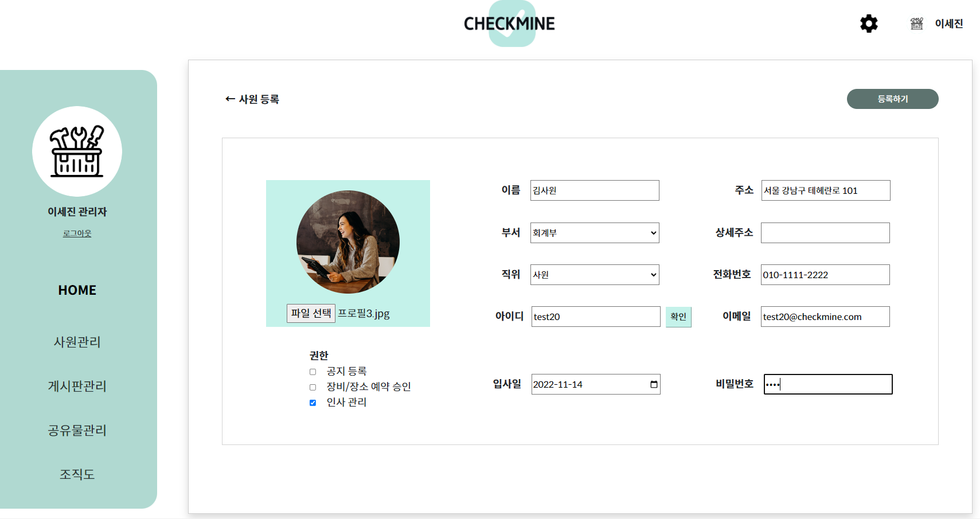980x519 pixels.
Task: Click the 로그아웃 logout link
Action: 77,233
